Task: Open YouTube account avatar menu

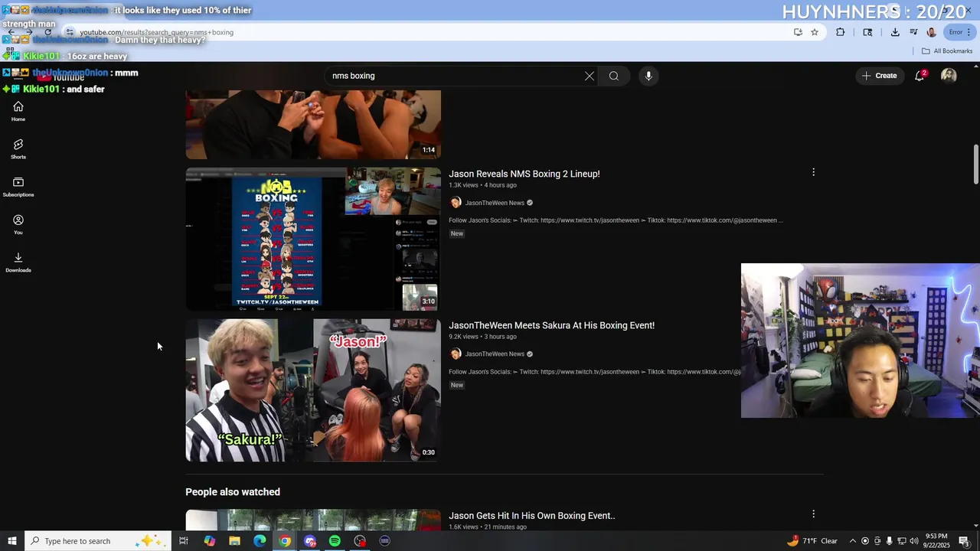Action: point(949,76)
